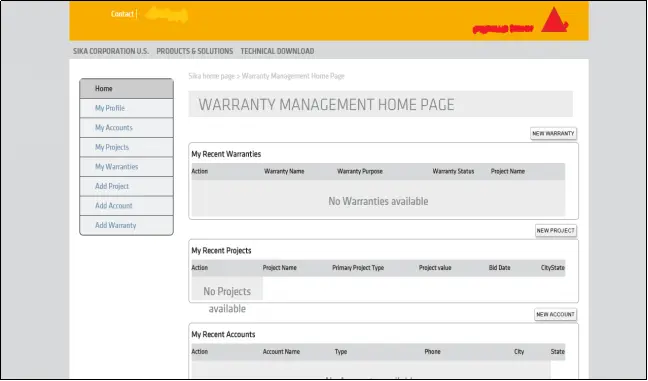This screenshot has width=648, height=381.
Task: Open PRODUCTS & SOLUTIONS menu
Action: (195, 51)
